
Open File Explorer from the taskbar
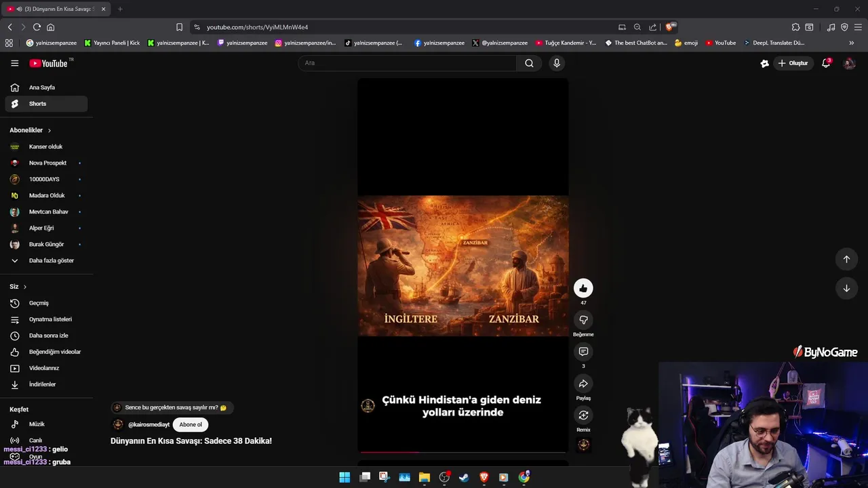(425, 477)
